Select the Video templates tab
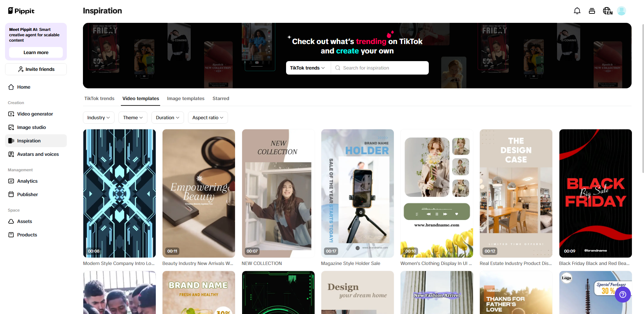 (141, 98)
